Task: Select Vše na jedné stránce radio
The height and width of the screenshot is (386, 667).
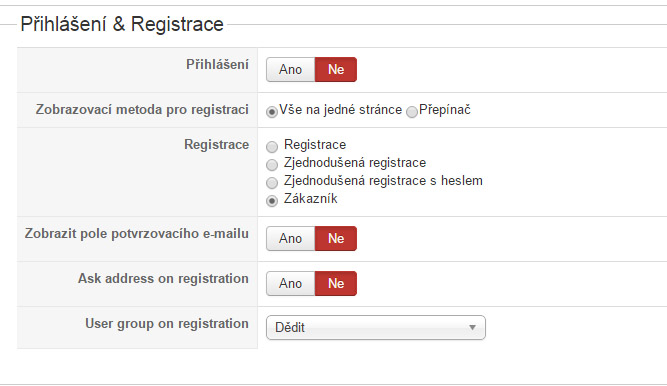Action: pyautogui.click(x=272, y=112)
